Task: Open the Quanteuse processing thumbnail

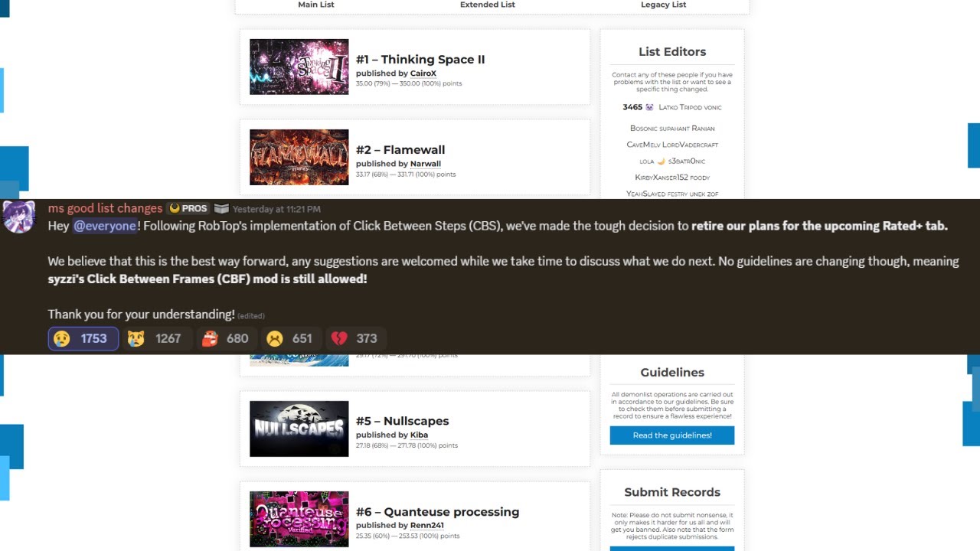Action: coord(299,519)
